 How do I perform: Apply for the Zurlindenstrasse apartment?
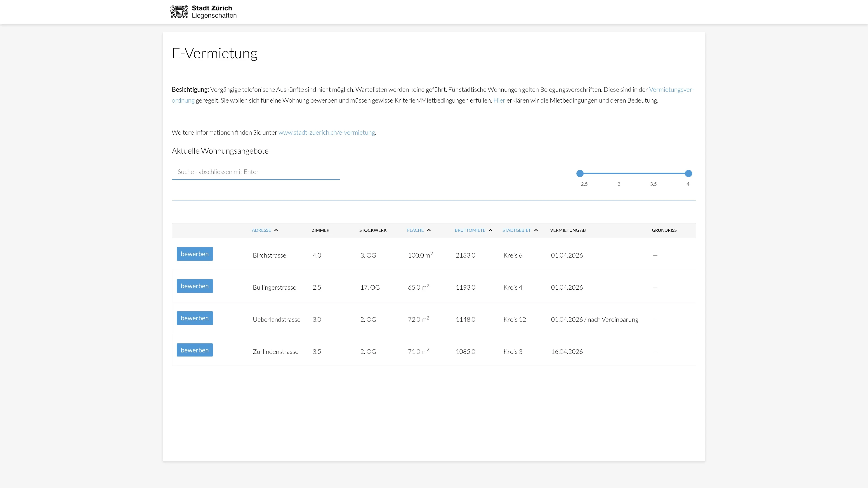pos(194,350)
